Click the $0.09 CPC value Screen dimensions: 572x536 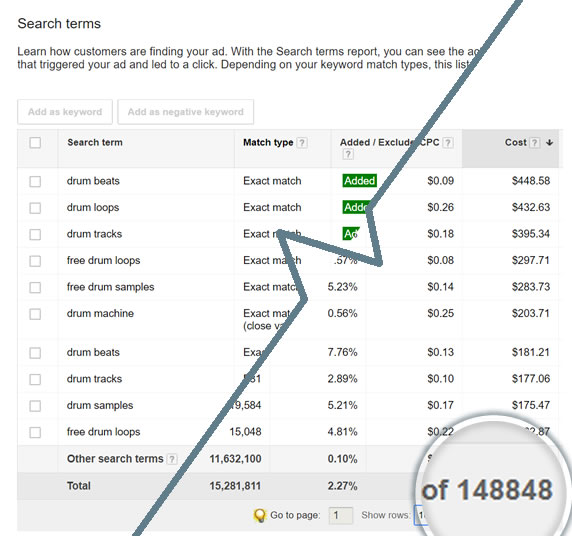point(441,181)
